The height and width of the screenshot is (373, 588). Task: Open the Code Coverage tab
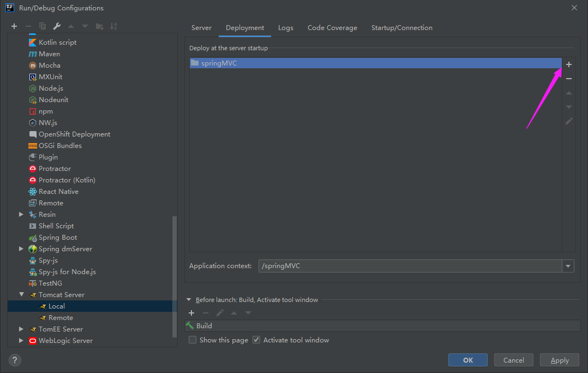pyautogui.click(x=332, y=28)
